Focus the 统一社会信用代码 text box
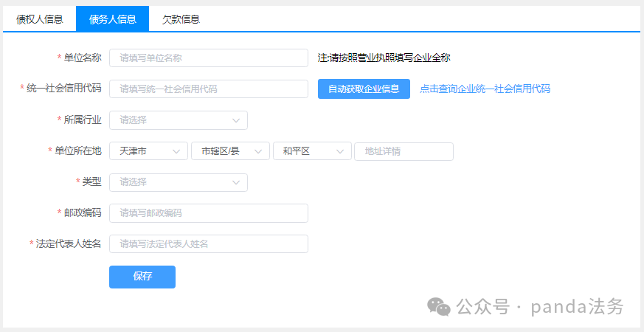 [208, 89]
